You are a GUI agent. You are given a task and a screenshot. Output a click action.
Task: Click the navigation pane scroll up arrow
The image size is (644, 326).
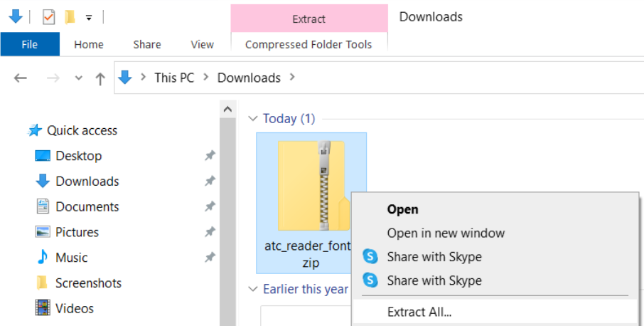[227, 110]
